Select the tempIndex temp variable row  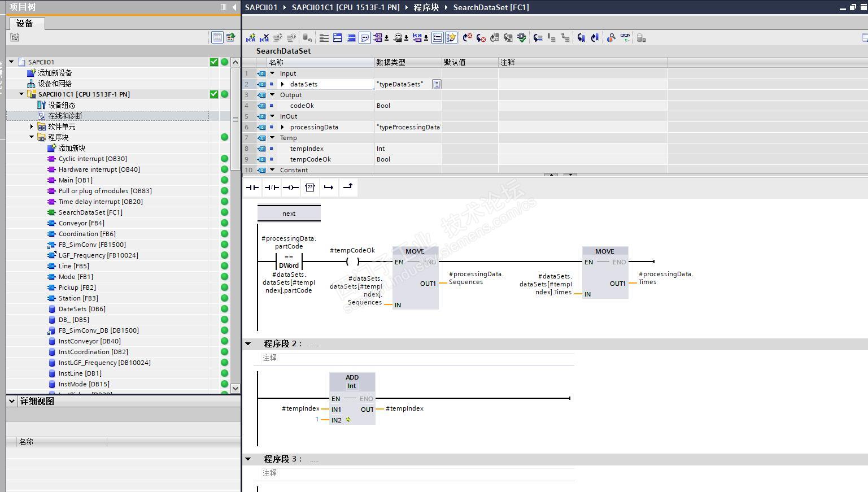click(x=455, y=149)
